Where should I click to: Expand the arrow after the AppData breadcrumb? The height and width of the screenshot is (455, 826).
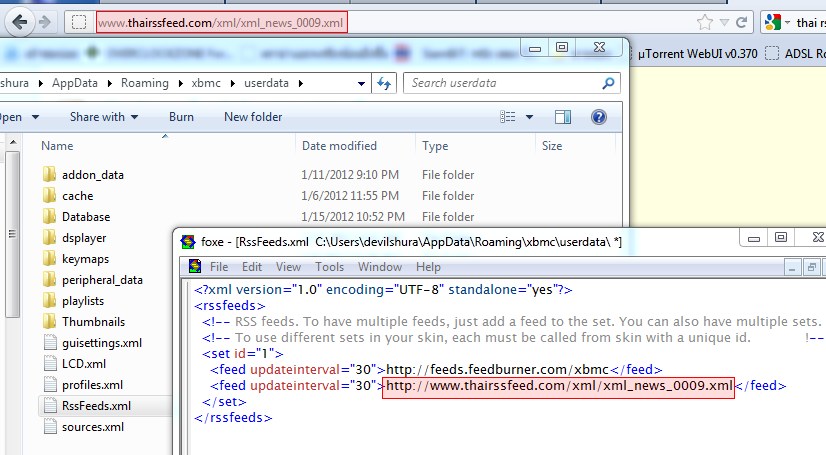pyautogui.click(x=110, y=83)
